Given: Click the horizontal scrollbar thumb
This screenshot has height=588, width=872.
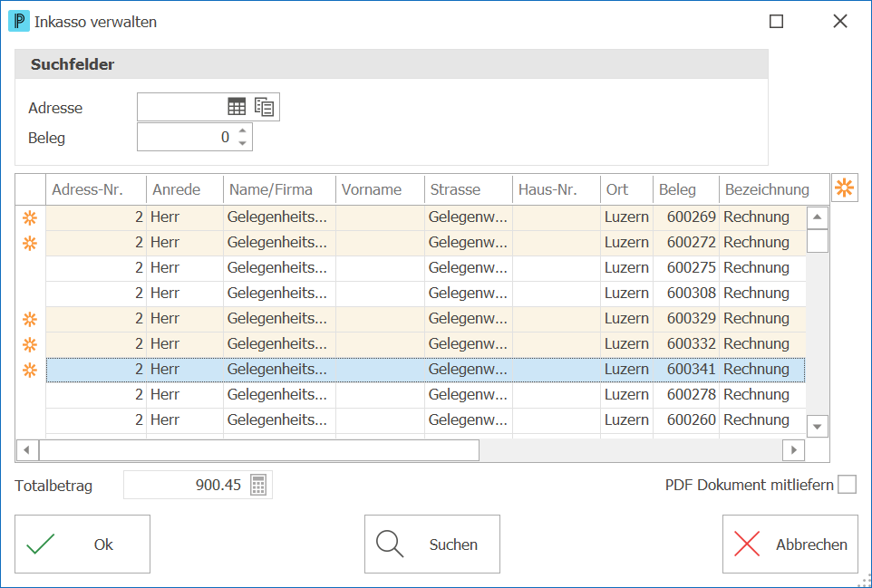Looking at the screenshot, I should click(259, 449).
